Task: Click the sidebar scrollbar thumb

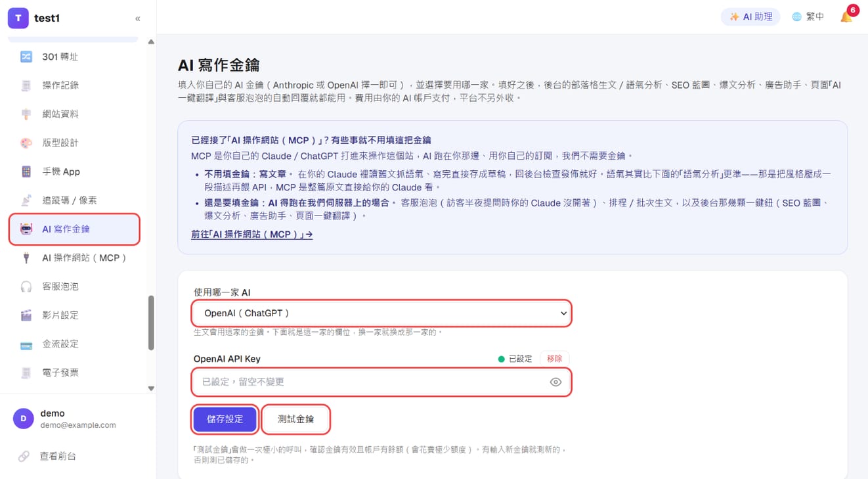Action: click(150, 322)
